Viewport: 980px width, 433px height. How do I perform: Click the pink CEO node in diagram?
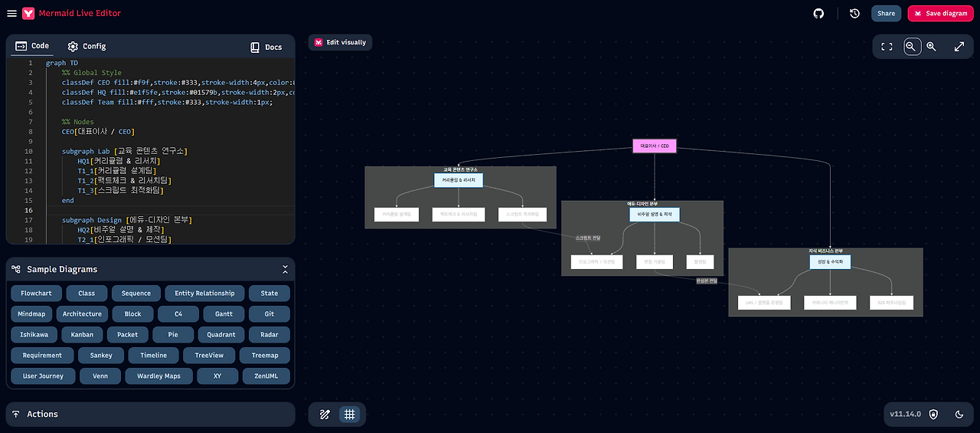[655, 146]
